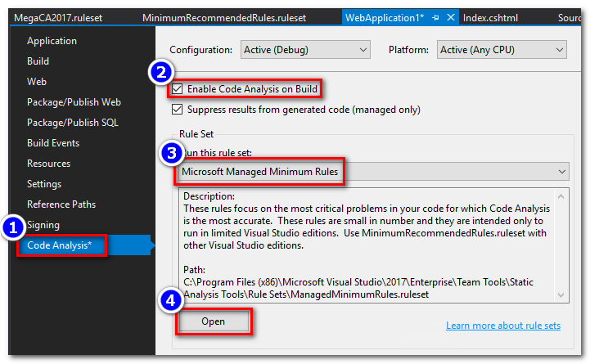
Task: Click the description scrollbar up arrow
Action: pos(561,196)
